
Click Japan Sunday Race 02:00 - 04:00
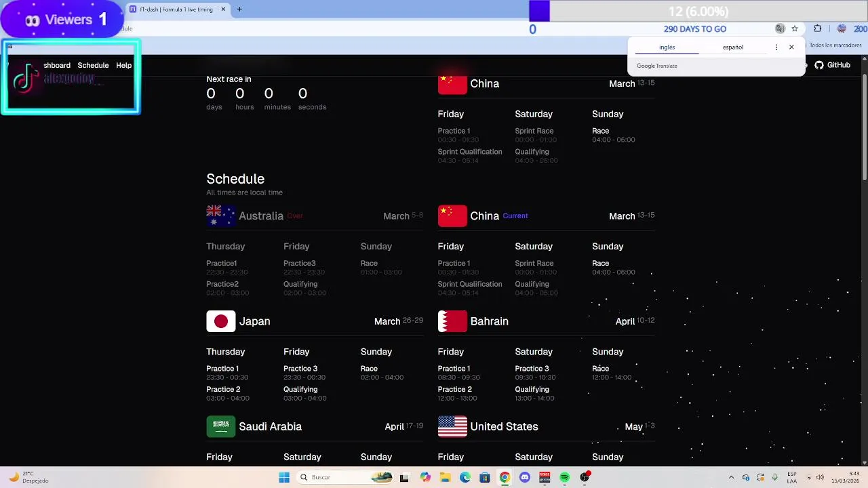point(382,373)
